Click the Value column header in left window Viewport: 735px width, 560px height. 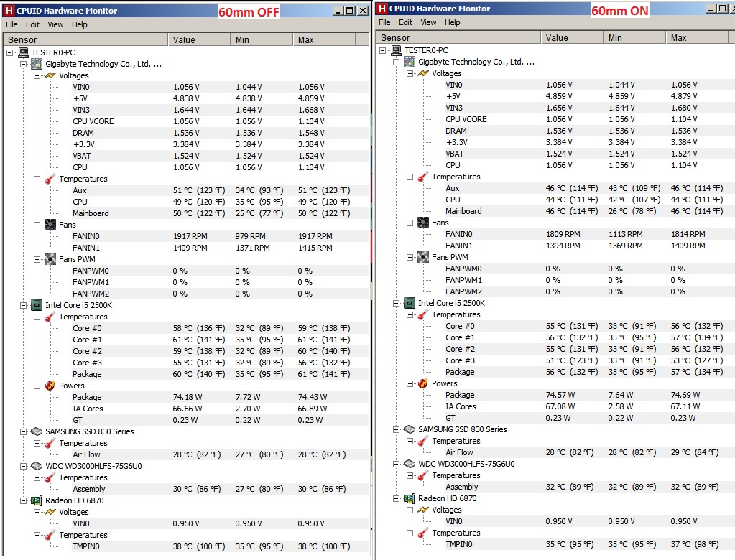199,39
